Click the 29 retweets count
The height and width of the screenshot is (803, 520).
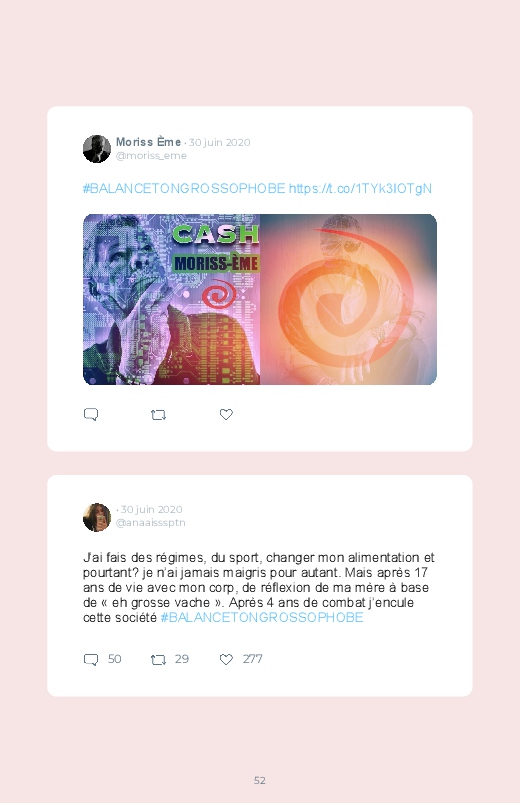pyautogui.click(x=182, y=659)
